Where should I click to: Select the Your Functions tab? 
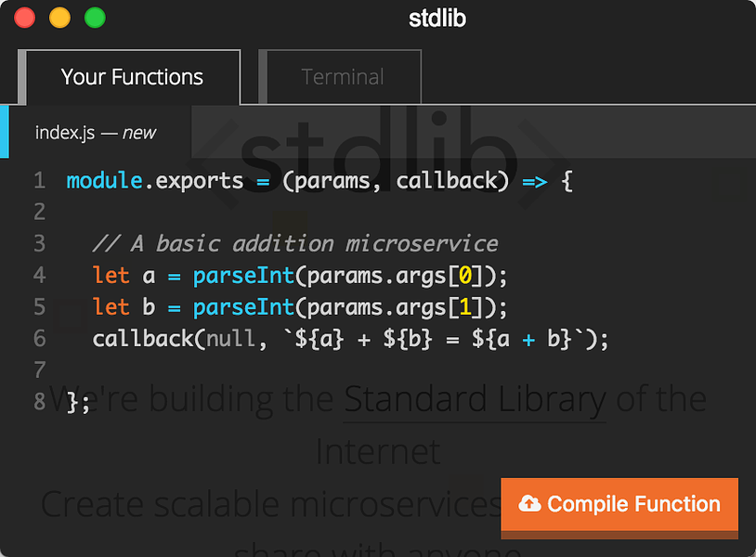pyautogui.click(x=132, y=77)
